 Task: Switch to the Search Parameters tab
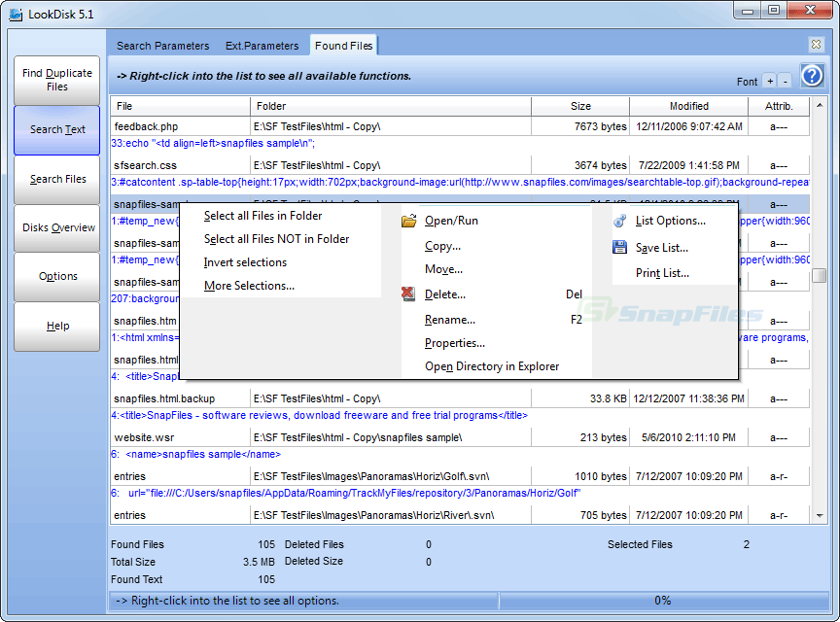163,46
